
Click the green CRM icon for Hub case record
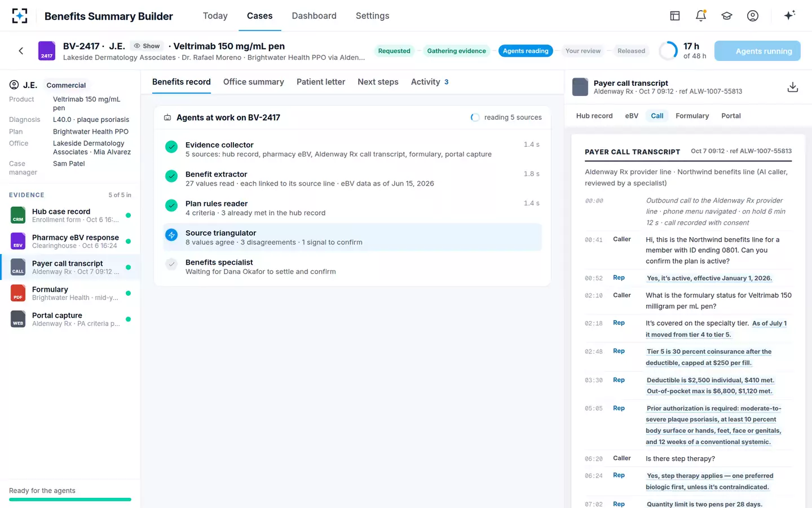pos(18,215)
